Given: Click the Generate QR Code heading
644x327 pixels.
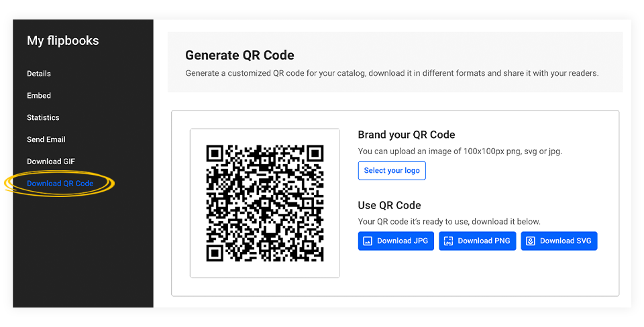Looking at the screenshot, I should coord(239,56).
